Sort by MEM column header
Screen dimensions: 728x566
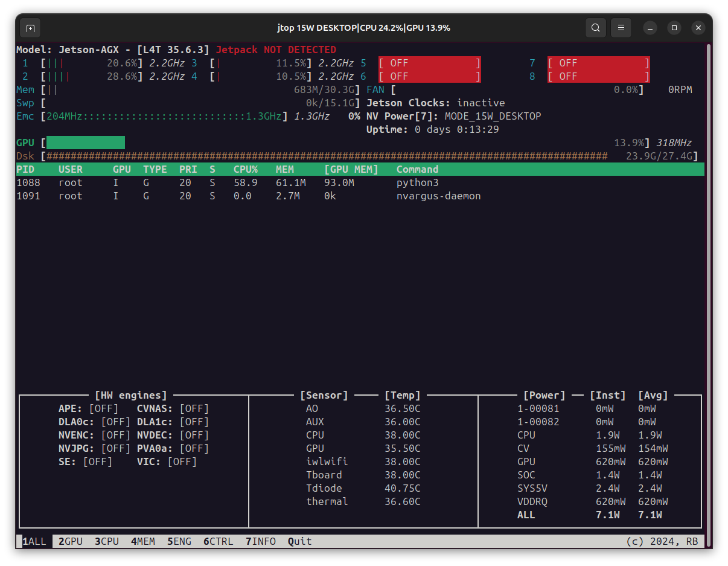[285, 169]
